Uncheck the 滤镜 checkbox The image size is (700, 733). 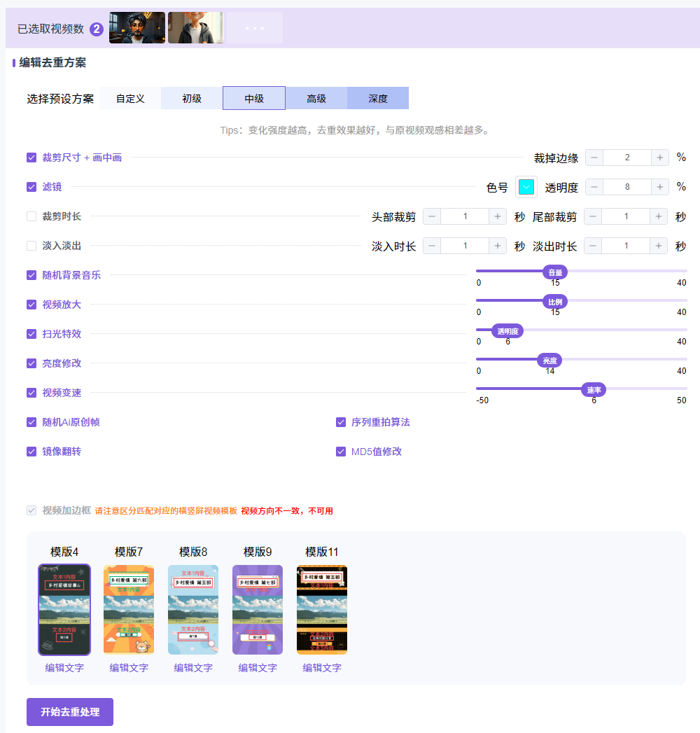point(31,187)
